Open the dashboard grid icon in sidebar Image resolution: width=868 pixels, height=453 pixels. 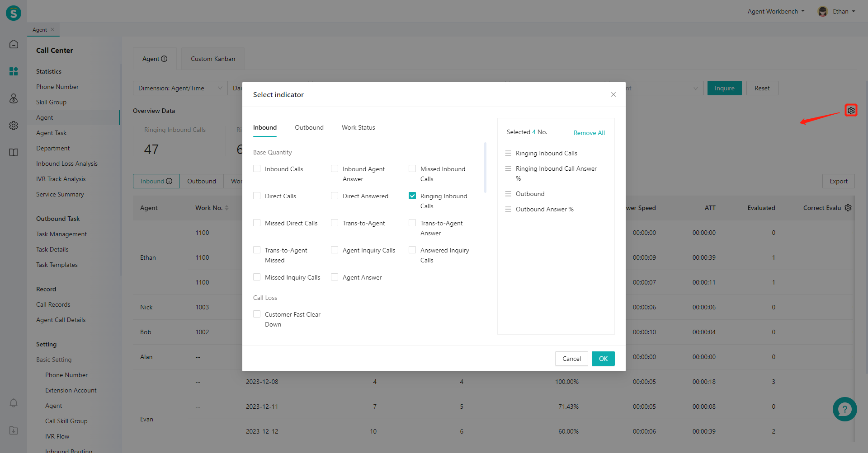14,71
